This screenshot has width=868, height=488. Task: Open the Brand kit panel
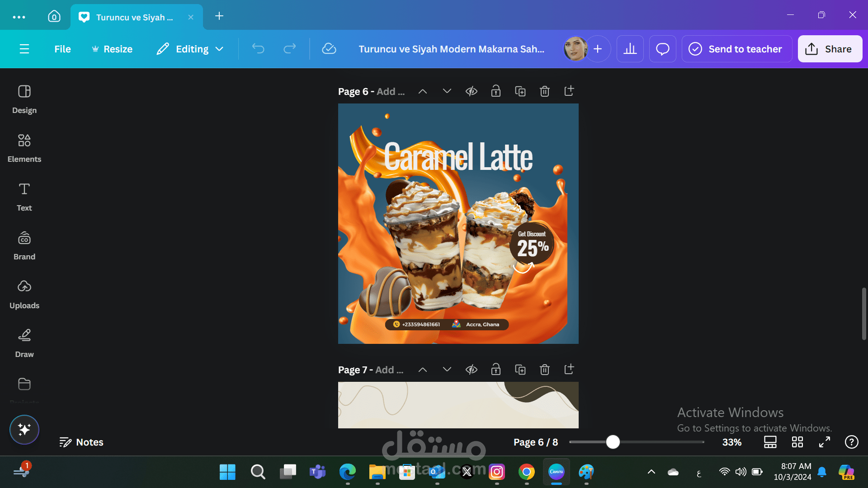(x=24, y=245)
